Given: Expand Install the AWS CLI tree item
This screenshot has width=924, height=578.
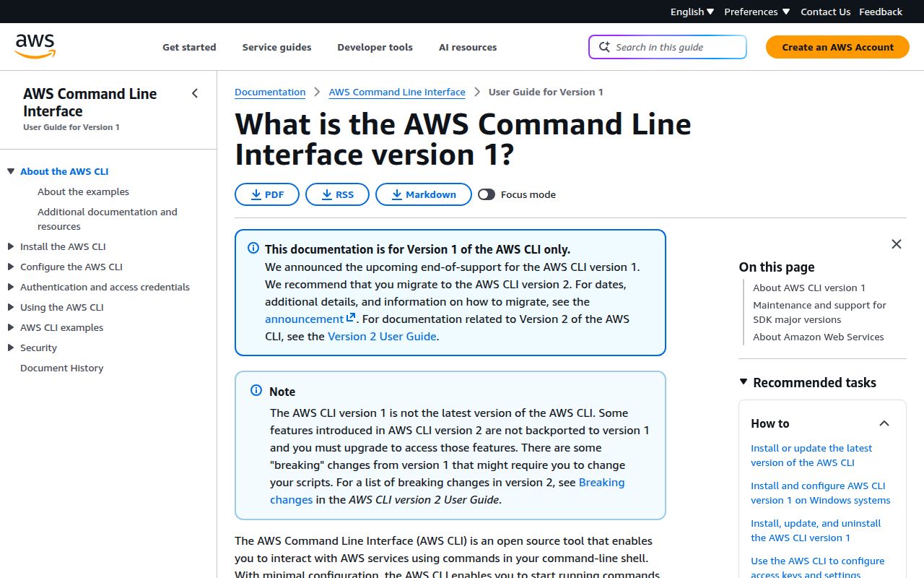Looking at the screenshot, I should click(11, 246).
